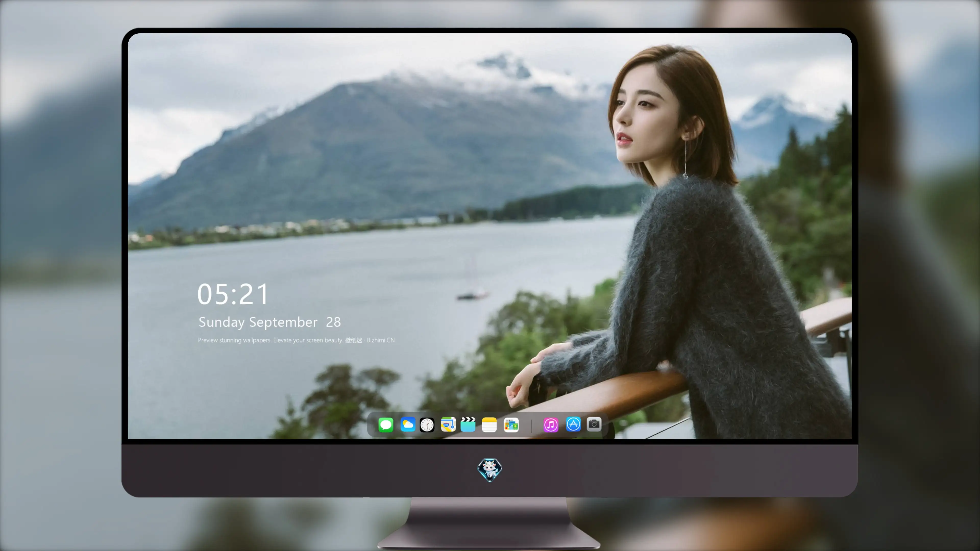
Task: Open the Camera app in the dock
Action: (x=594, y=424)
